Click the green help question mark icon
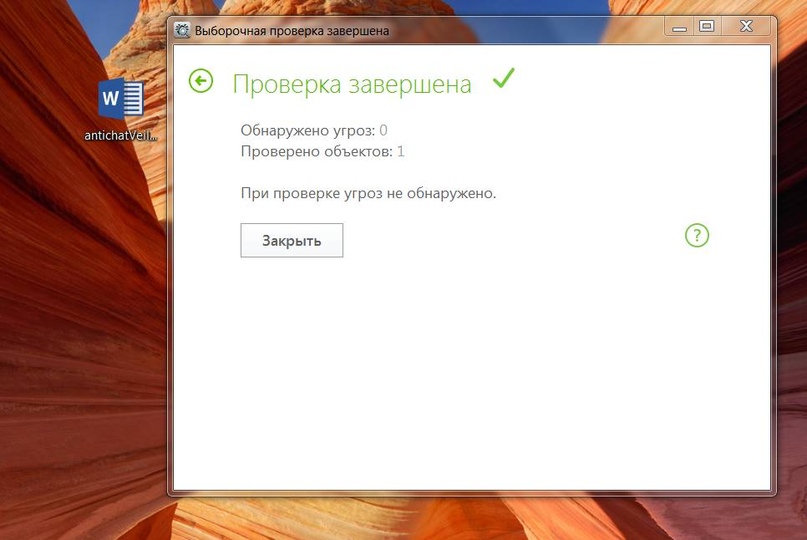Viewport: 807px width, 540px height. [x=696, y=235]
